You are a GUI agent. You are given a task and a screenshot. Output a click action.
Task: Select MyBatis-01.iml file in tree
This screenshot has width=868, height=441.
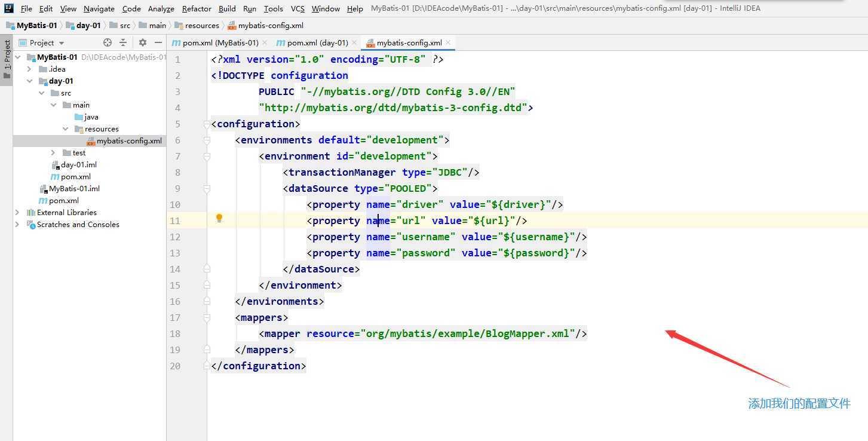coord(69,188)
